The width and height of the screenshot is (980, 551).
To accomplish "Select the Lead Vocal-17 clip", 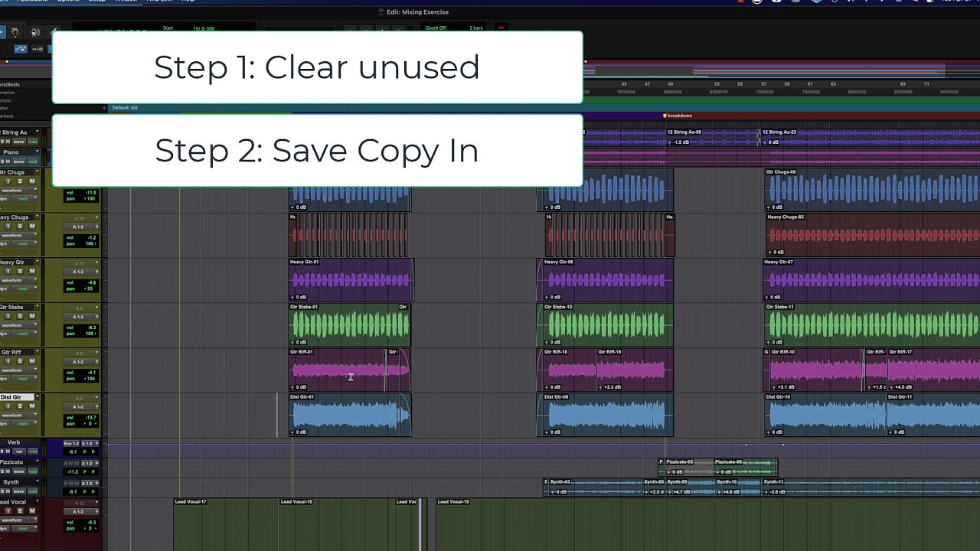I will [x=226, y=524].
